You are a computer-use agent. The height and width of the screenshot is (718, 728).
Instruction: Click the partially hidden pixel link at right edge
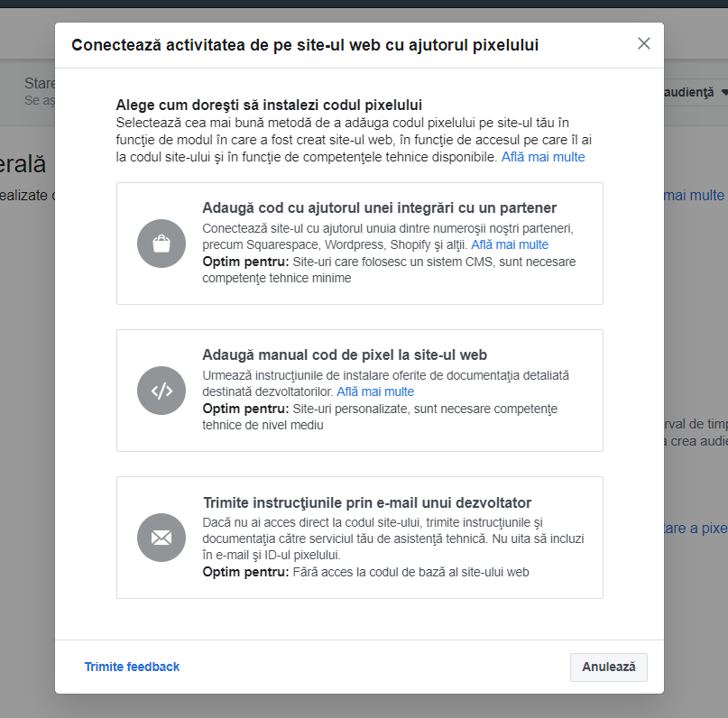coord(695,528)
